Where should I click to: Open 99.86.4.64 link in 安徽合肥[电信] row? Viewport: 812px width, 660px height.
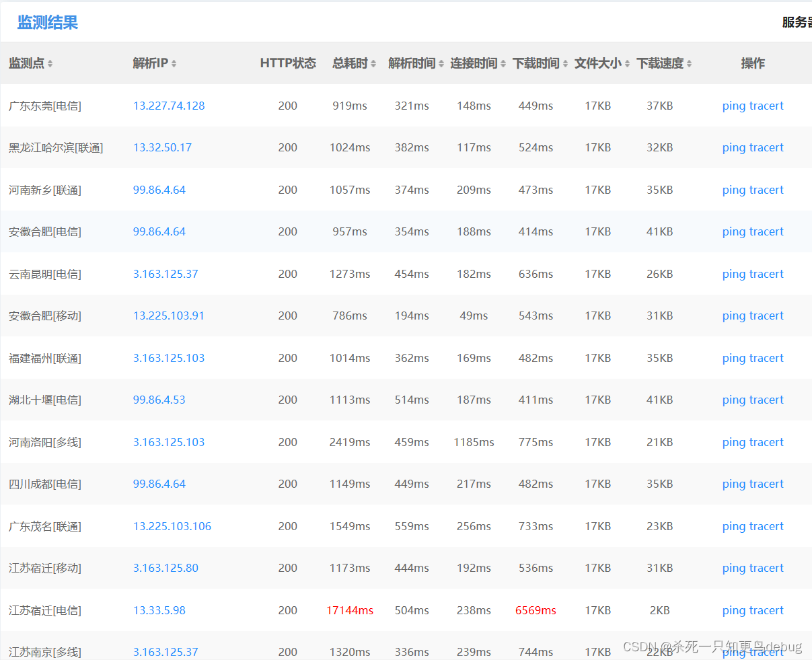pos(159,231)
